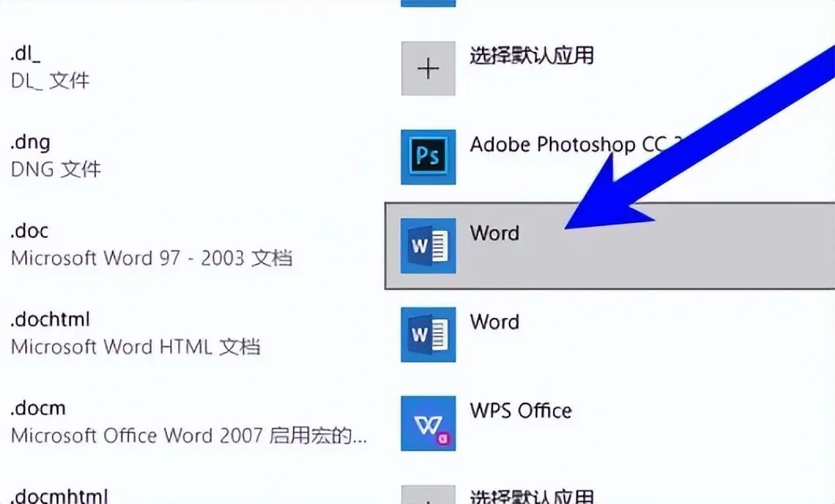
Task: Click the Photoshop icon for .dng files
Action: coord(429,157)
